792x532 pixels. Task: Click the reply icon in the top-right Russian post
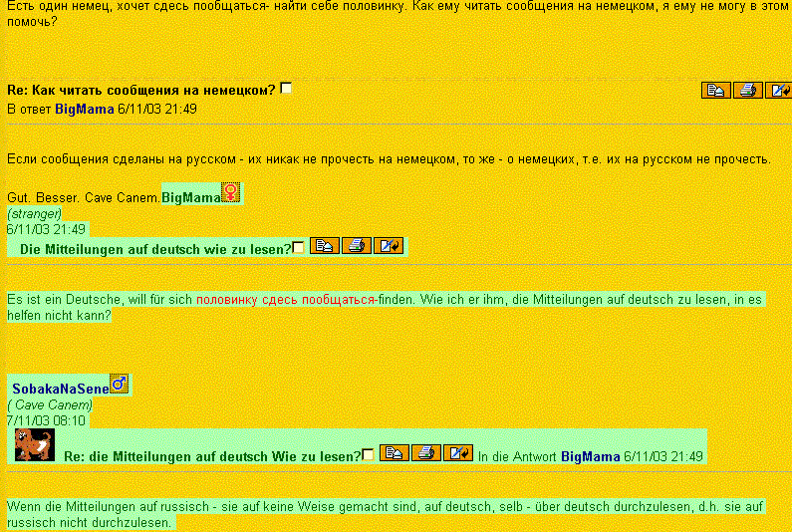778,91
